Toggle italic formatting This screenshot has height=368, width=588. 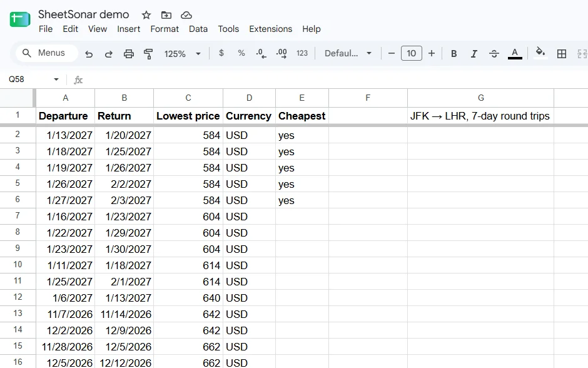click(474, 54)
